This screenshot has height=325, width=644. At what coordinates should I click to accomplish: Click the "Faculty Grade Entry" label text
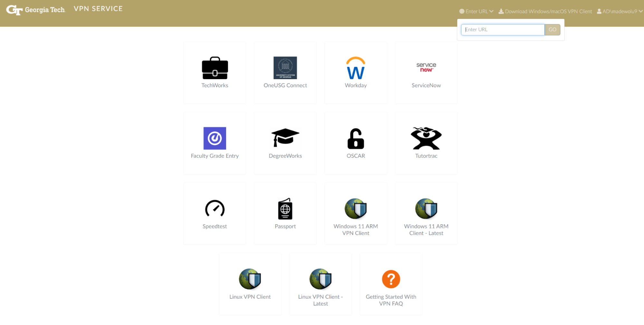[x=215, y=156]
